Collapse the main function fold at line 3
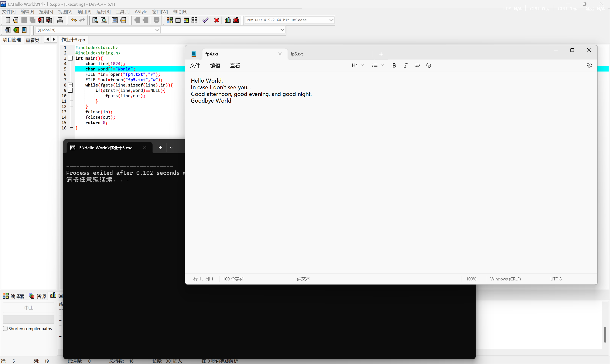The height and width of the screenshot is (364, 610). pyautogui.click(x=71, y=58)
